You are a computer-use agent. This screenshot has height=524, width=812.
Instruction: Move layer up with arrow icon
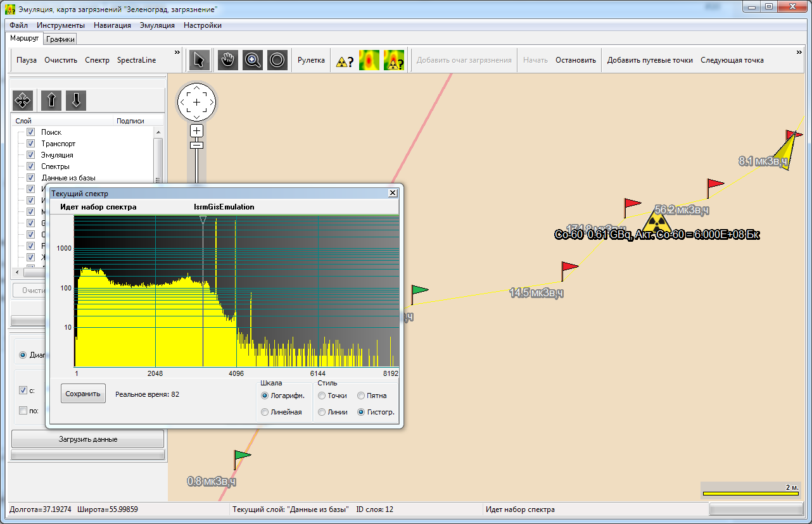tap(51, 101)
